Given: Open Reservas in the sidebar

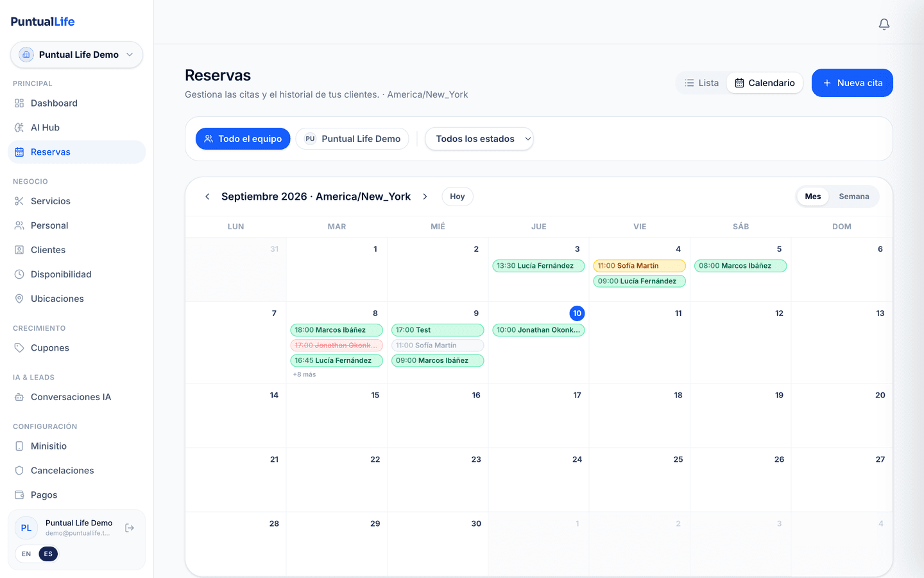Looking at the screenshot, I should click(x=76, y=152).
